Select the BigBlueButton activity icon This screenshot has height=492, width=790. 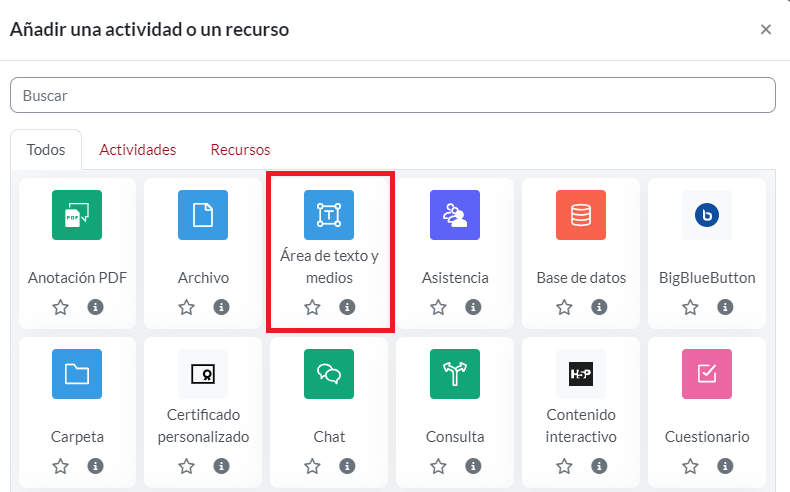pos(707,214)
